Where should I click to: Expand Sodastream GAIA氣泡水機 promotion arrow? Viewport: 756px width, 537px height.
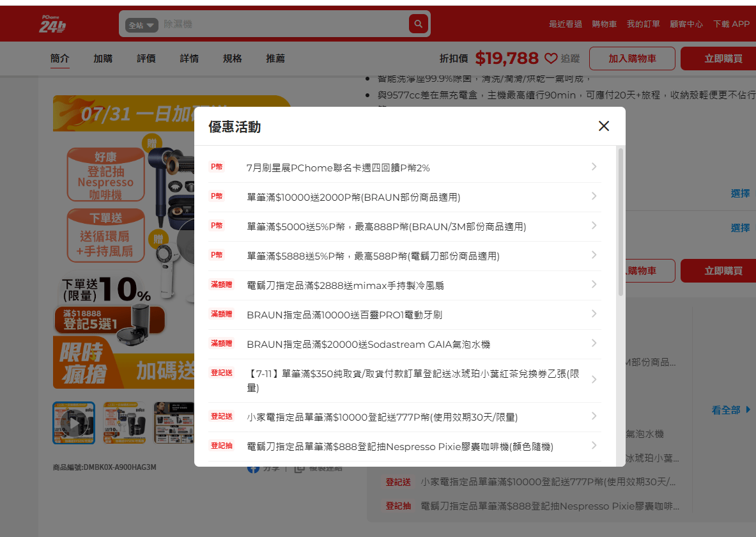(x=594, y=343)
